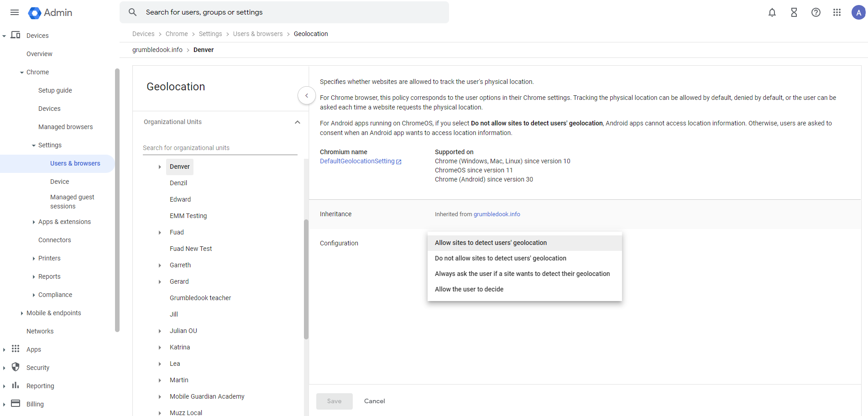
Task: Open the main hamburger menu
Action: click(15, 12)
